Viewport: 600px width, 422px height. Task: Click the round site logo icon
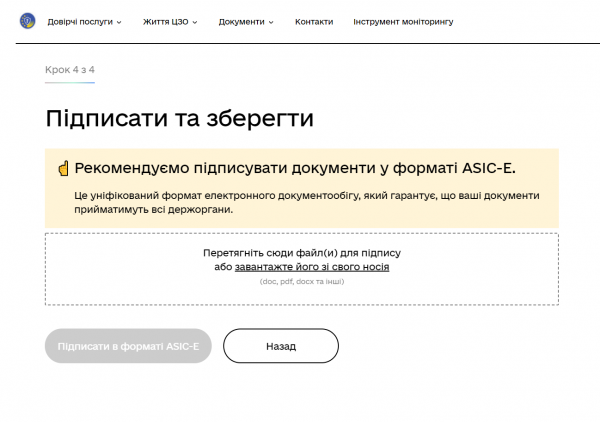pyautogui.click(x=28, y=21)
